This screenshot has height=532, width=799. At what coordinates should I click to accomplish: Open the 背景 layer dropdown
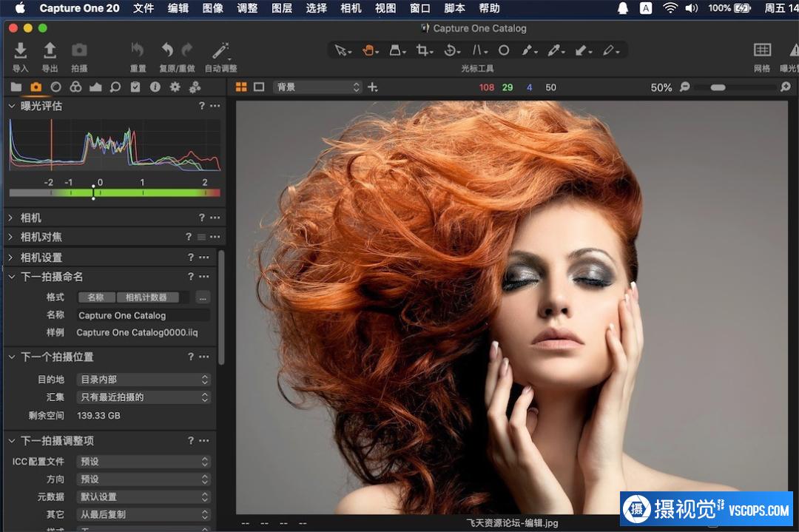(x=317, y=87)
